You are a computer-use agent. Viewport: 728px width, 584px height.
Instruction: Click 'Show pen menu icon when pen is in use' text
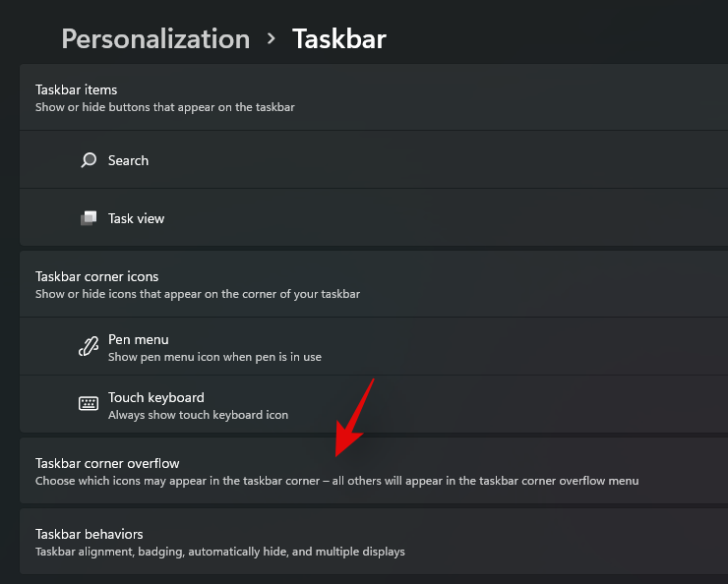coord(214,357)
